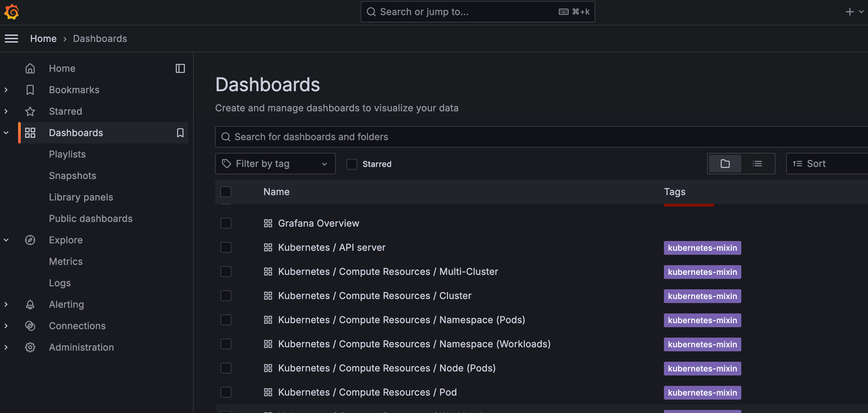
Task: Click dashboard icon beside Grafana Overview
Action: pyautogui.click(x=268, y=223)
